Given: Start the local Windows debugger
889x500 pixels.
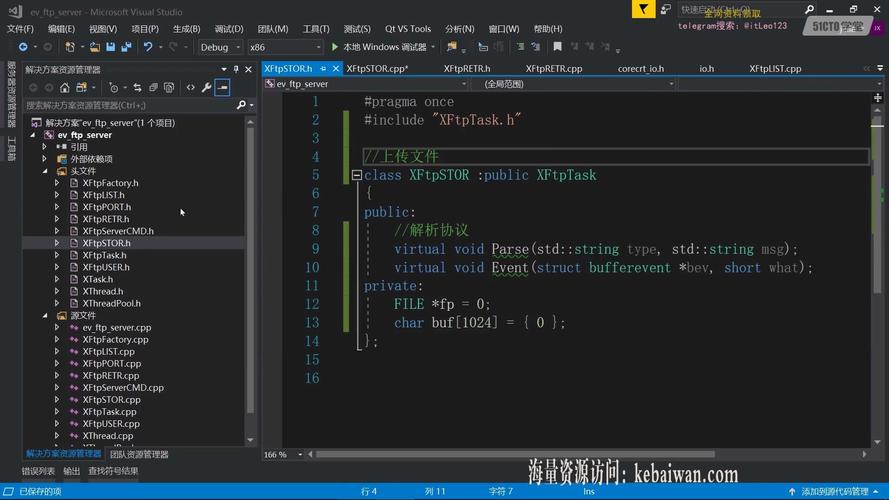Looking at the screenshot, I should (379, 47).
